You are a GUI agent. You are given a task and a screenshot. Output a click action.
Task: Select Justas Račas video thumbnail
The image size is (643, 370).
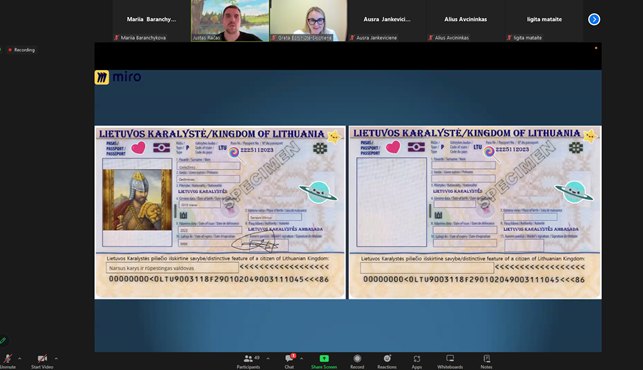[230, 21]
